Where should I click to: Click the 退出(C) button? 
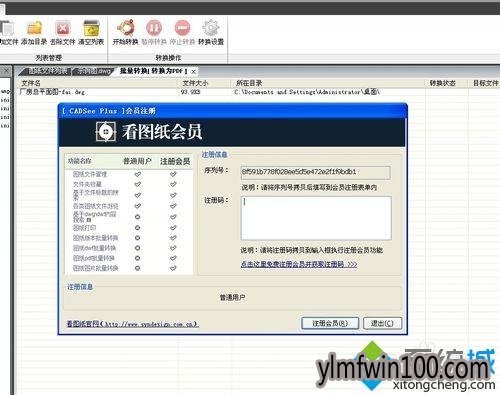pos(382,323)
